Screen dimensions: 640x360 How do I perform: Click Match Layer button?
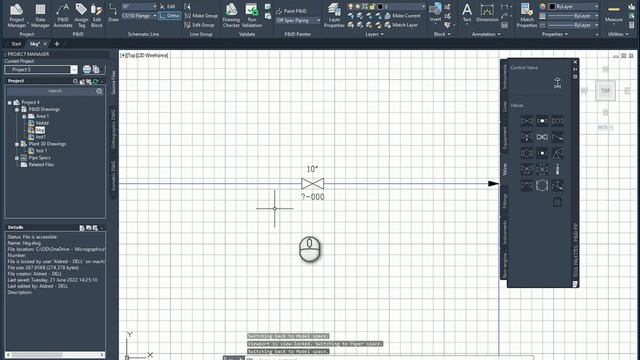click(x=401, y=25)
